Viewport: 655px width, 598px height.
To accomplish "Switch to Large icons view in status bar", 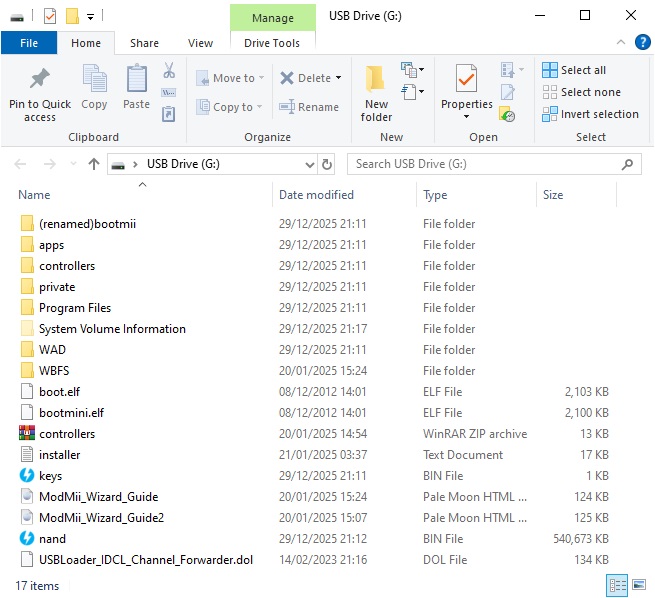I will (x=639, y=585).
